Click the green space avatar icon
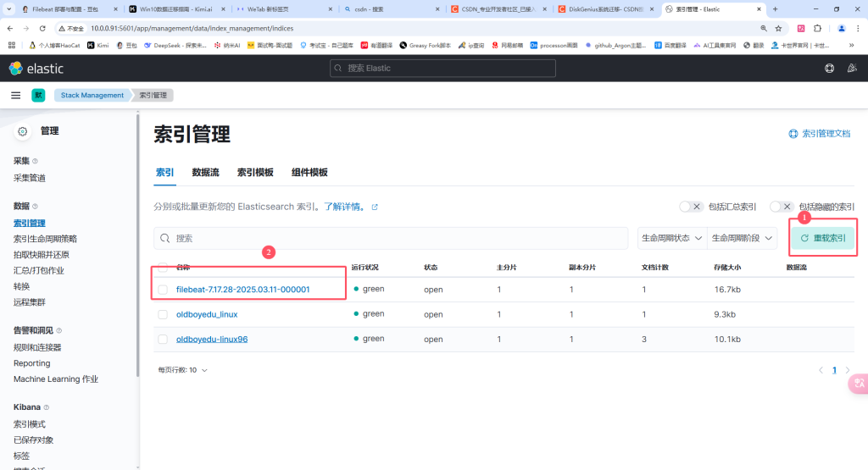Image resolution: width=868 pixels, height=470 pixels. click(x=38, y=96)
